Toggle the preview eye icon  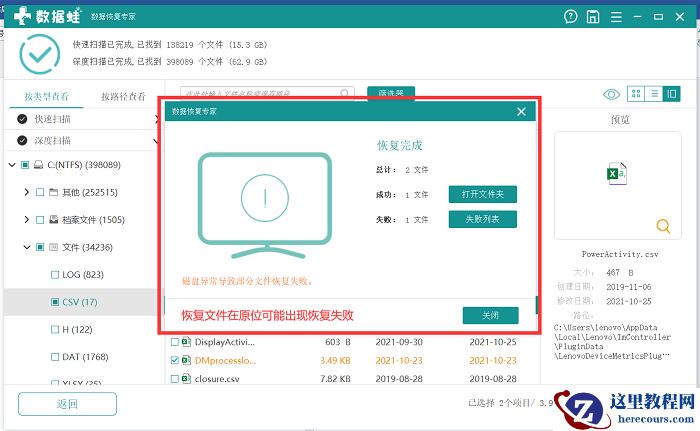pos(611,94)
